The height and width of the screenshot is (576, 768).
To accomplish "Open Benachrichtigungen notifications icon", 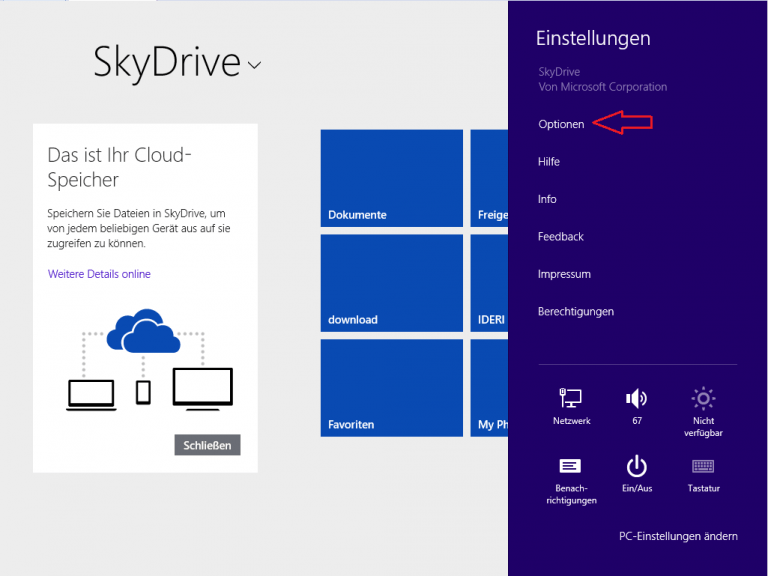I will 571,480.
